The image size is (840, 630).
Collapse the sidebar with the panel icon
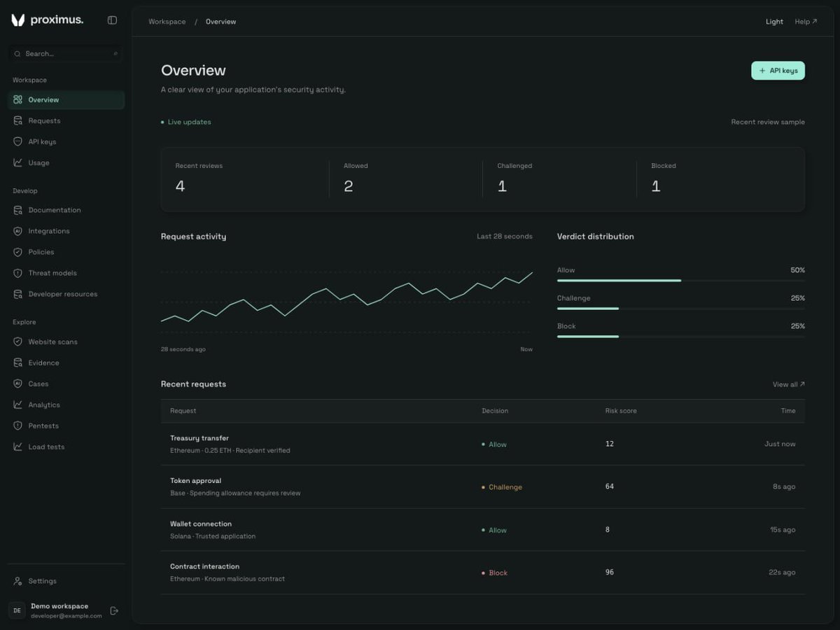pyautogui.click(x=112, y=20)
